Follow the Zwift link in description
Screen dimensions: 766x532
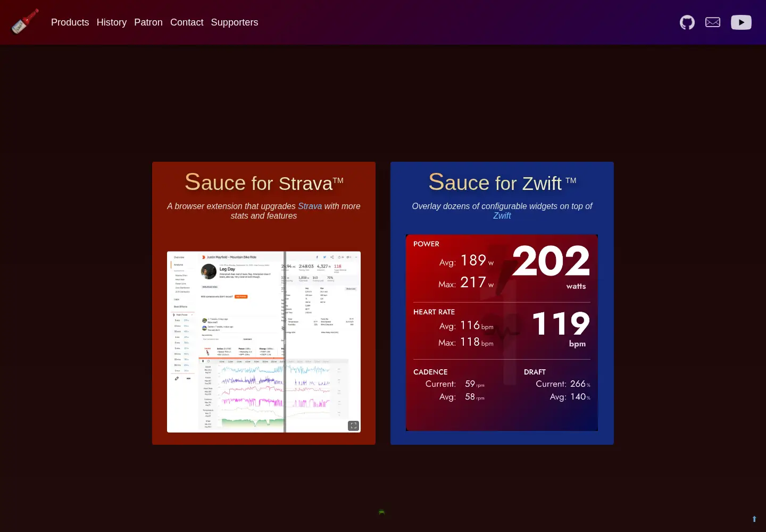click(x=502, y=215)
